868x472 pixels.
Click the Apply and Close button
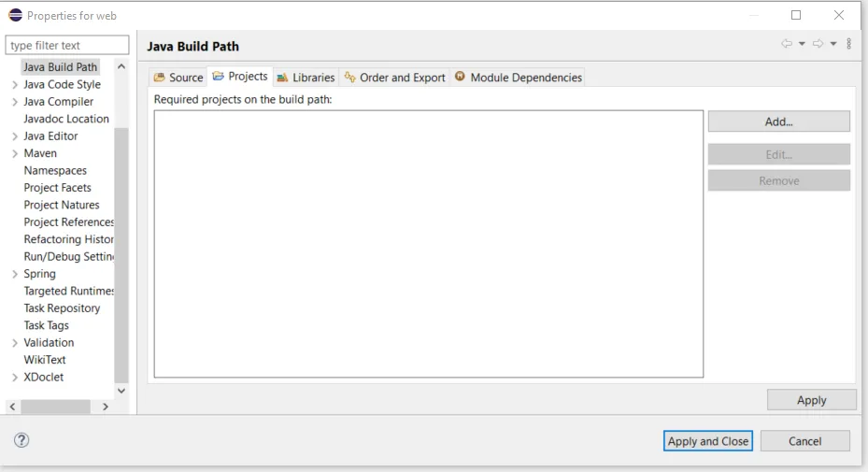708,441
